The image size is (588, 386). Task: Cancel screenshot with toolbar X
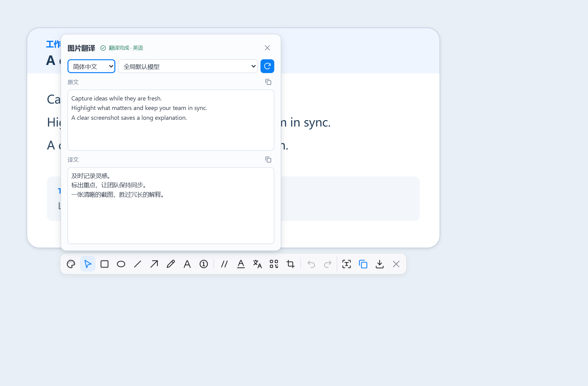click(x=396, y=264)
